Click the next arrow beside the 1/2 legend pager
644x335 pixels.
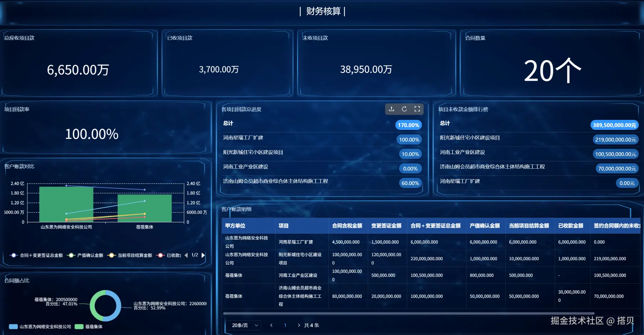pyautogui.click(x=203, y=255)
